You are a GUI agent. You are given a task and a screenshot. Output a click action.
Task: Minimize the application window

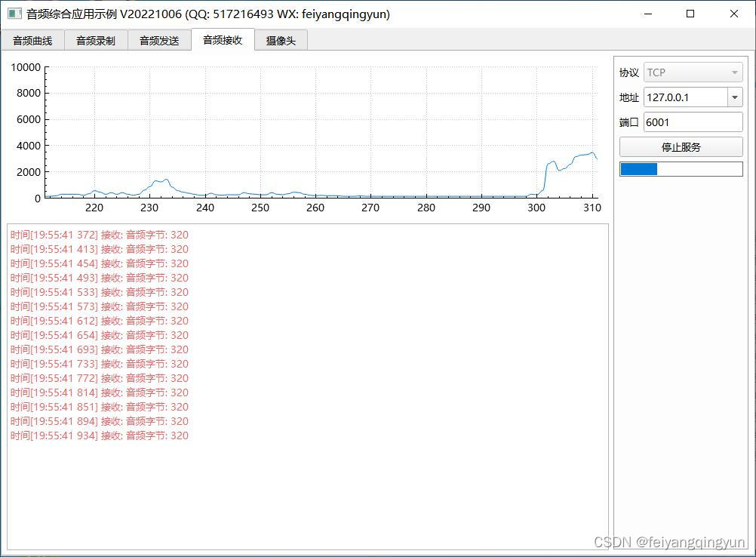tap(648, 14)
